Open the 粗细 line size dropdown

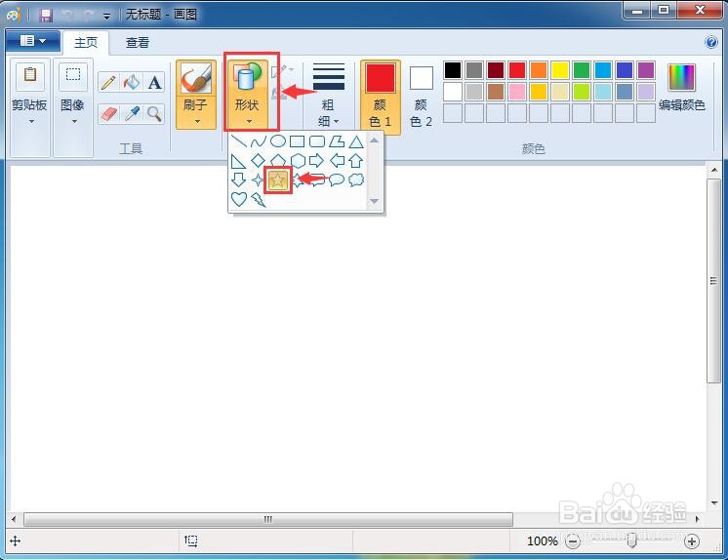[x=328, y=96]
